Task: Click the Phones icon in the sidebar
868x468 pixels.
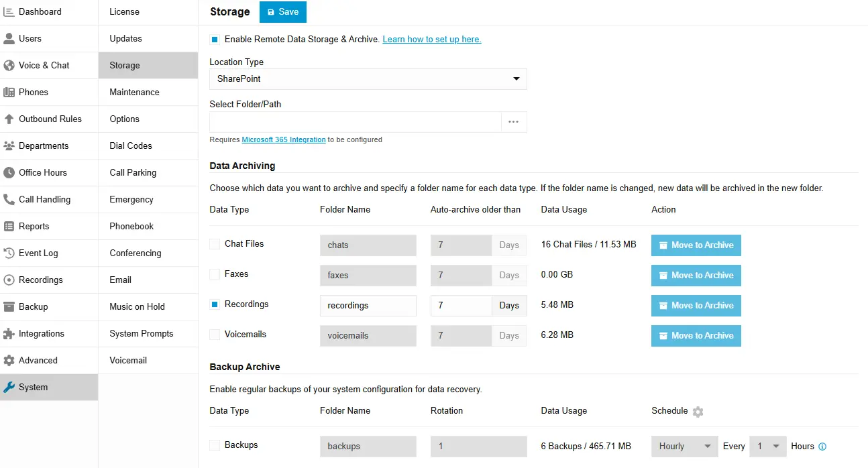Action: tap(9, 92)
